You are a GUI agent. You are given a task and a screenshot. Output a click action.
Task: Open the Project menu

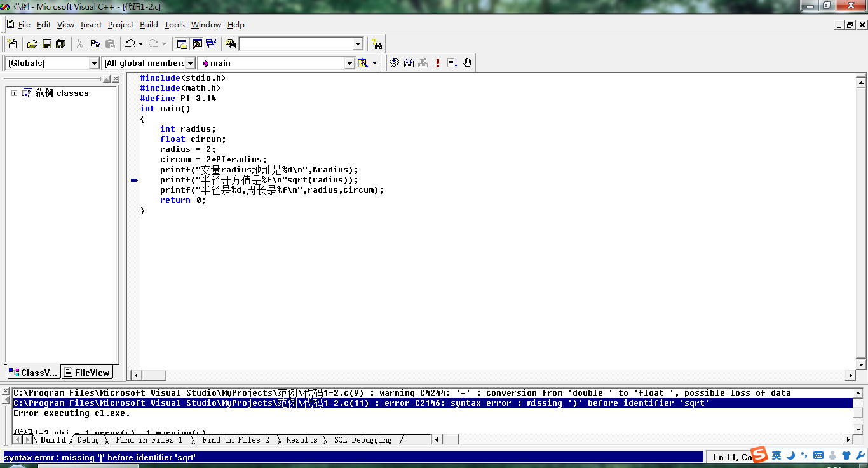[x=121, y=24]
